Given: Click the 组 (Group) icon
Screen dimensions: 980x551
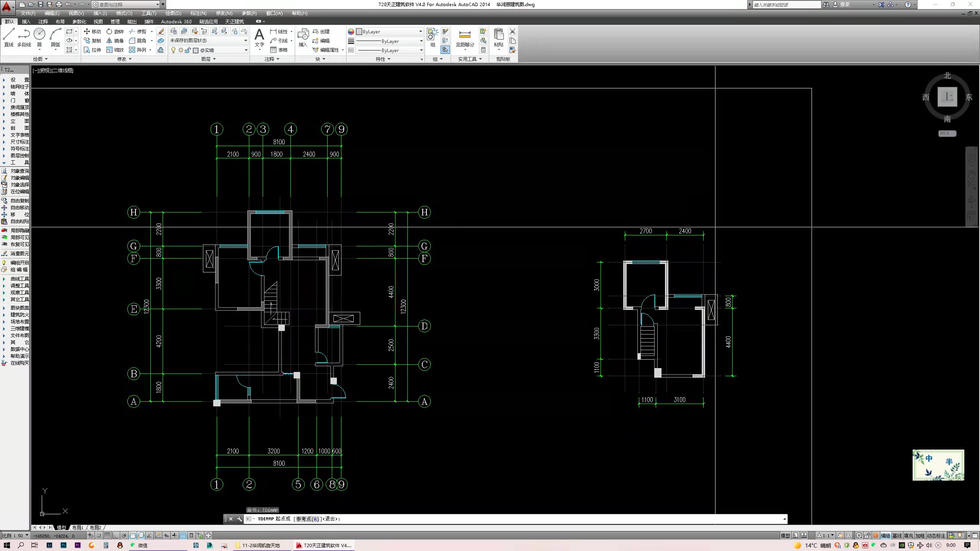Looking at the screenshot, I should click(x=433, y=37).
